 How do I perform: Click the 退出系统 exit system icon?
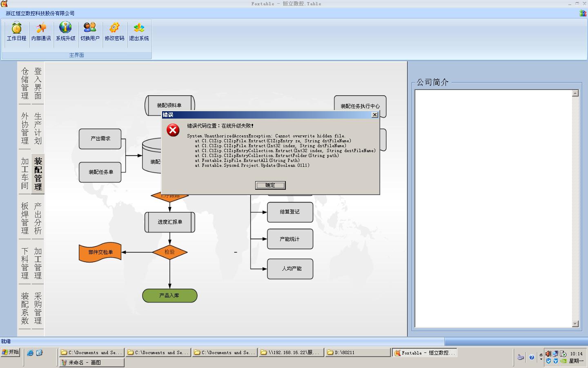pos(139,32)
